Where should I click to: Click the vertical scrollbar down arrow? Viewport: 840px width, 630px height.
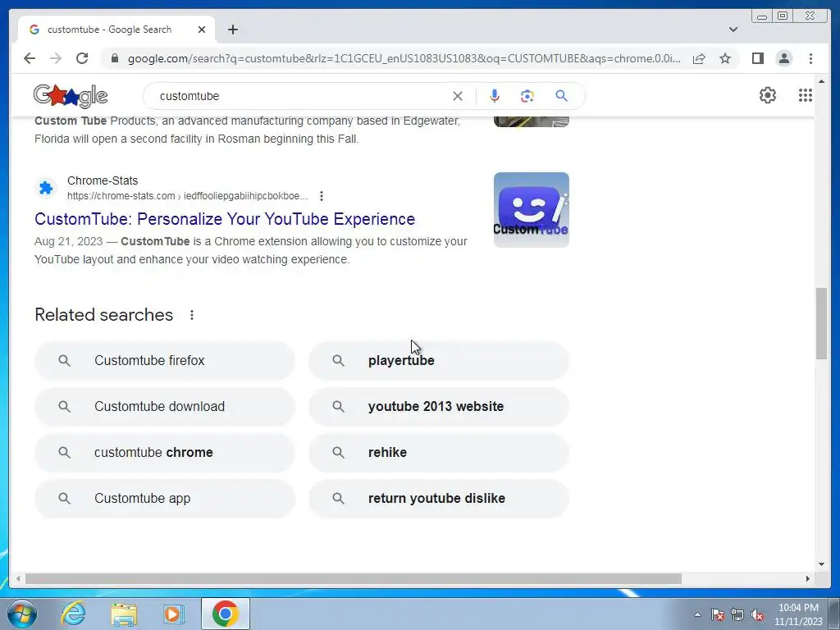821,564
